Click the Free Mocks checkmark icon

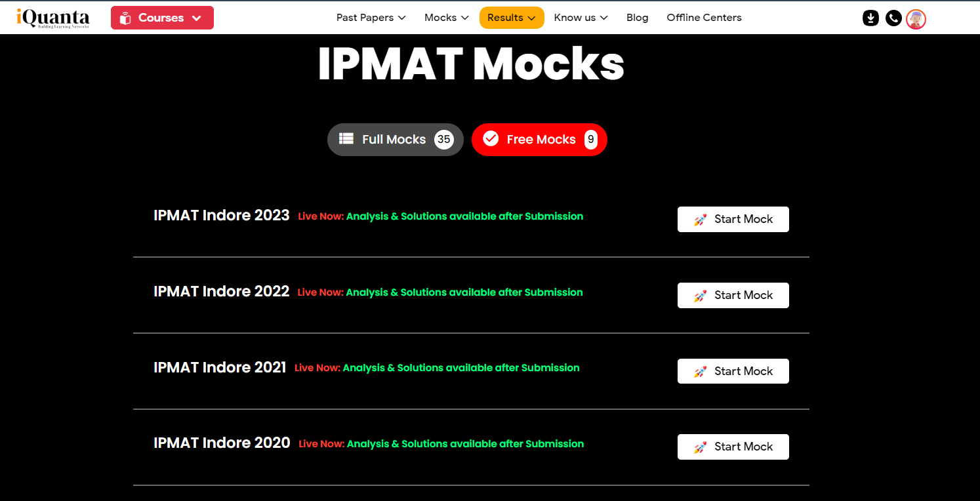(x=491, y=139)
